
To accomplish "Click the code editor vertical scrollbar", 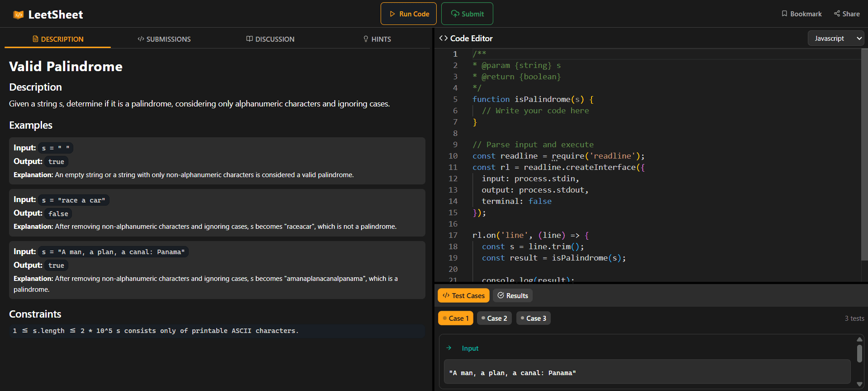I will pos(864,154).
